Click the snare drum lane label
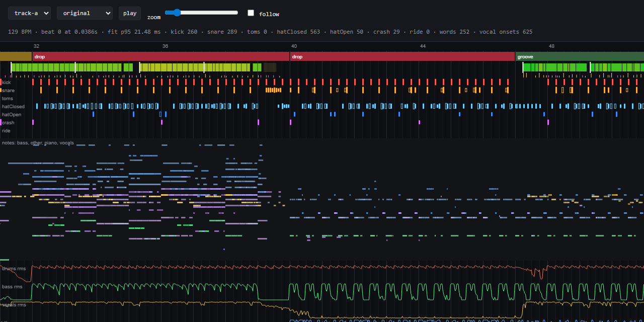 (8, 90)
